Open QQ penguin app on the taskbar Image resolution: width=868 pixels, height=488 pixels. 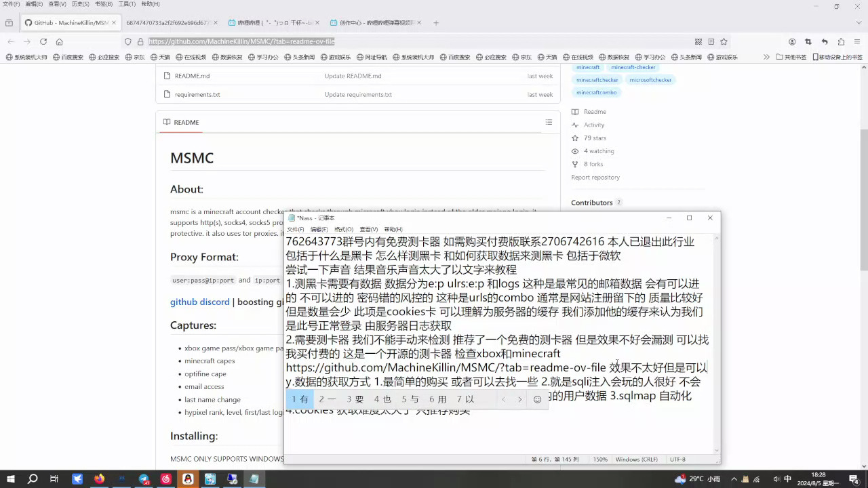click(188, 479)
